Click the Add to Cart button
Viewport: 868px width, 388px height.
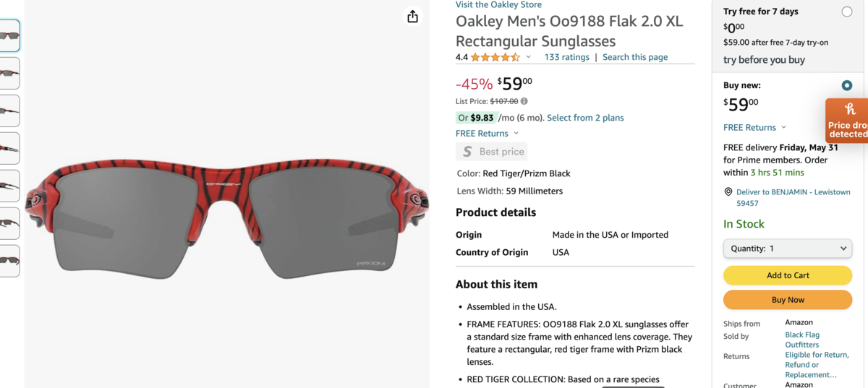[788, 275]
